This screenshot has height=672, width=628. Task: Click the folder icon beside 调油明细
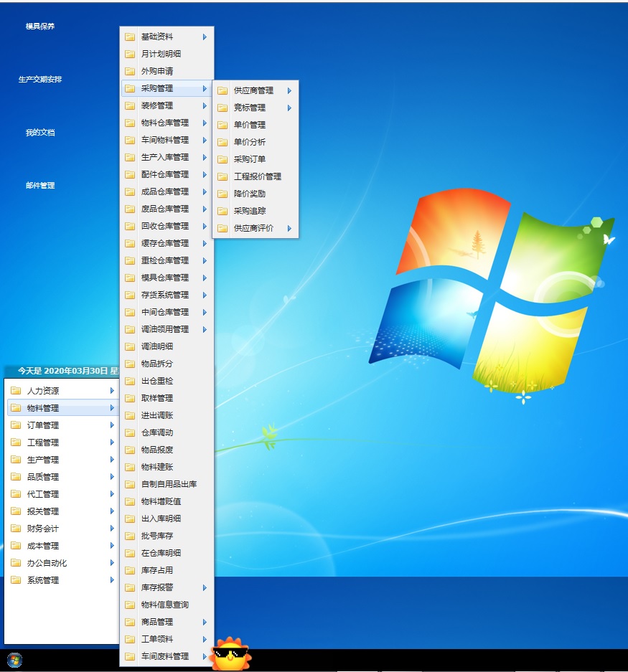point(129,346)
